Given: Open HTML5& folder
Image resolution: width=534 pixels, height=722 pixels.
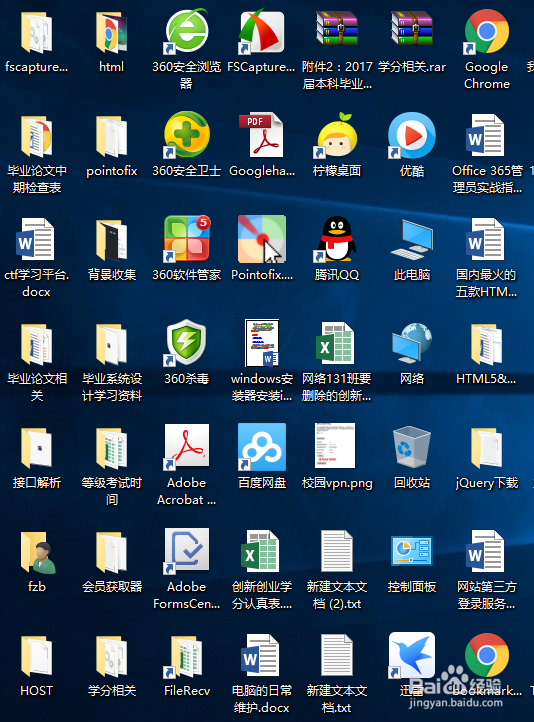Looking at the screenshot, I should click(487, 345).
